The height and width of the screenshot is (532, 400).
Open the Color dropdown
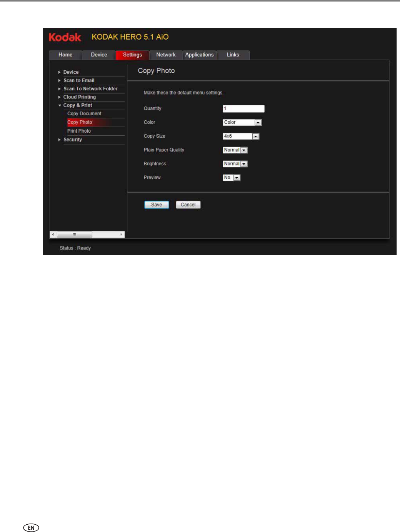(242, 123)
